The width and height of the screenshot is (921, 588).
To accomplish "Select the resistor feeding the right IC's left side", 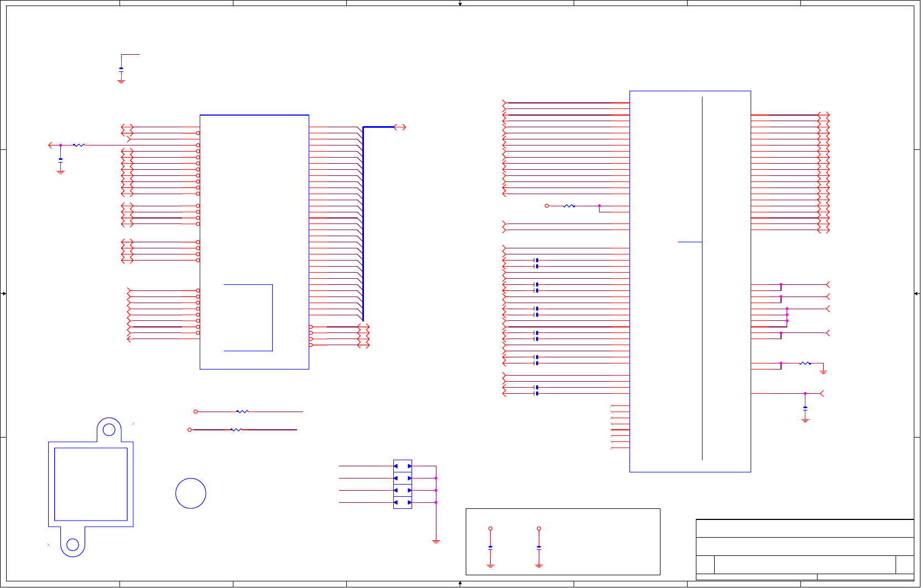I will pos(569,206).
